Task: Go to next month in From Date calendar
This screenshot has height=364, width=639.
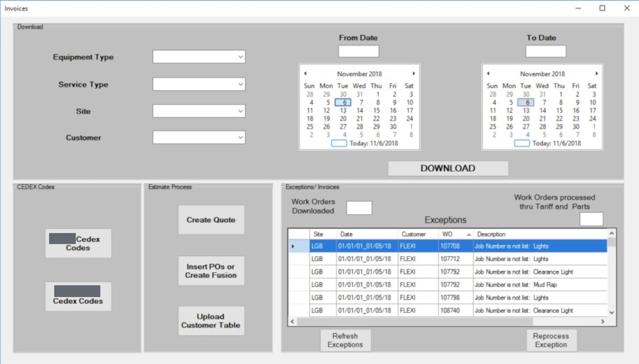Action: click(x=414, y=73)
